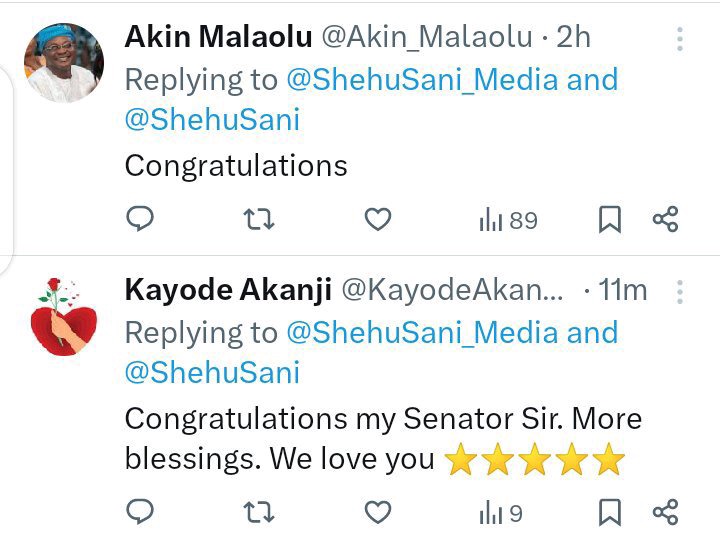Screen dimensions: 720x540
Task: Open Akin Malaolu's profile picture
Action: [x=64, y=62]
